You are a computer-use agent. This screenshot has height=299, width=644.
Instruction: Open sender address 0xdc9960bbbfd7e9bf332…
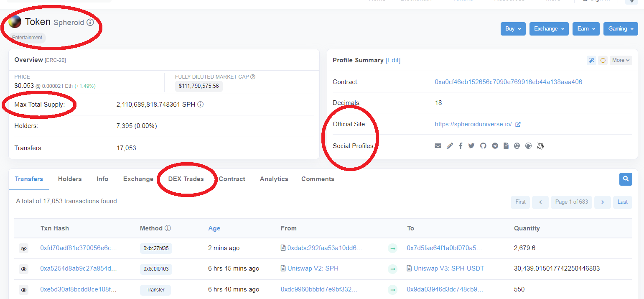coord(319,289)
